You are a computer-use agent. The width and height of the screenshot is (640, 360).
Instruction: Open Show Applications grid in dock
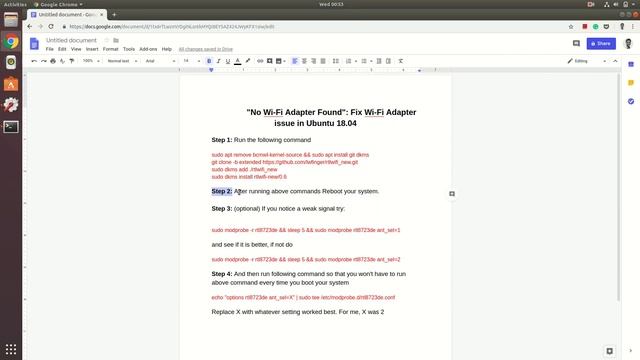coord(11,349)
